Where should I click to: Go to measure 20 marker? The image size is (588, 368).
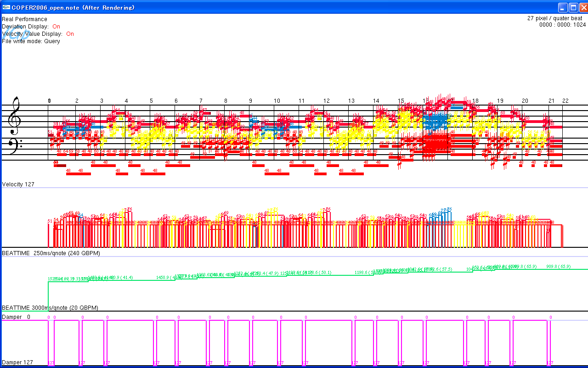point(525,101)
